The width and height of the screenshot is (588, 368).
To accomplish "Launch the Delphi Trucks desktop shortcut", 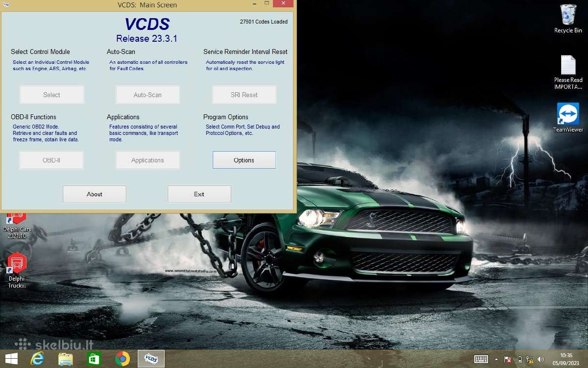I will coord(17,270).
